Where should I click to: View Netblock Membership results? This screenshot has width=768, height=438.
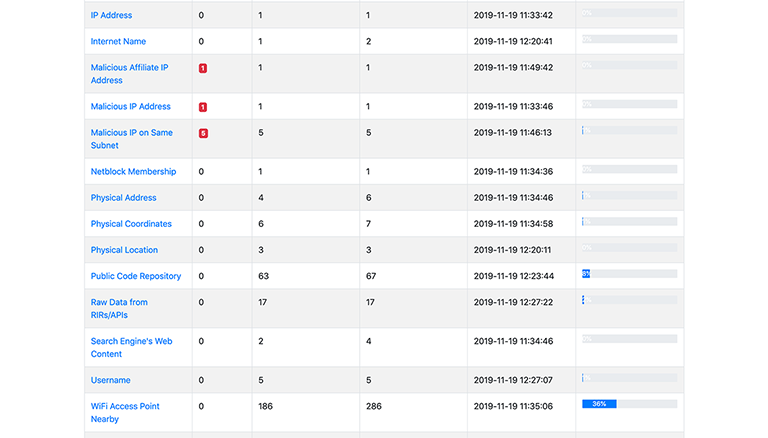[133, 171]
